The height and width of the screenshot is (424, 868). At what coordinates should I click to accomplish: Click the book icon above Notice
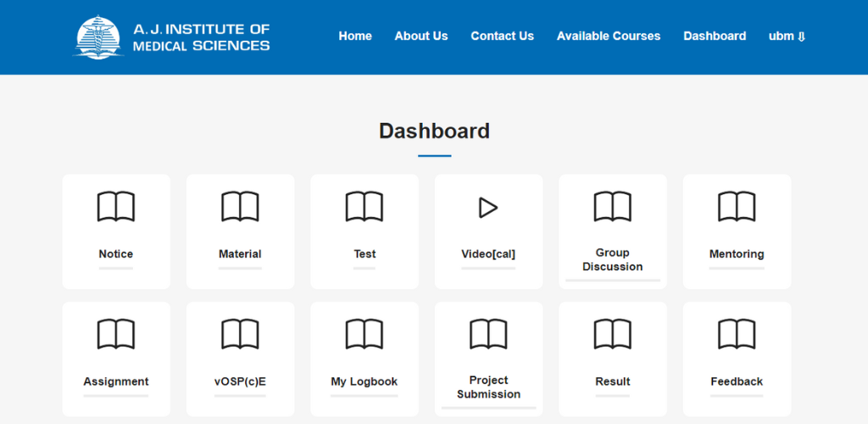click(115, 206)
